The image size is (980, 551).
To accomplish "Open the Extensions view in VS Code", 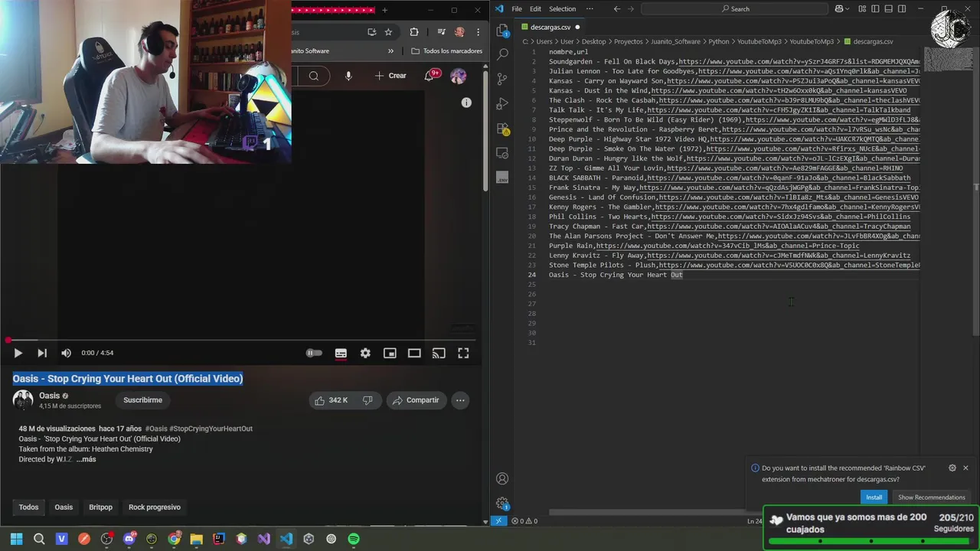I will click(502, 128).
